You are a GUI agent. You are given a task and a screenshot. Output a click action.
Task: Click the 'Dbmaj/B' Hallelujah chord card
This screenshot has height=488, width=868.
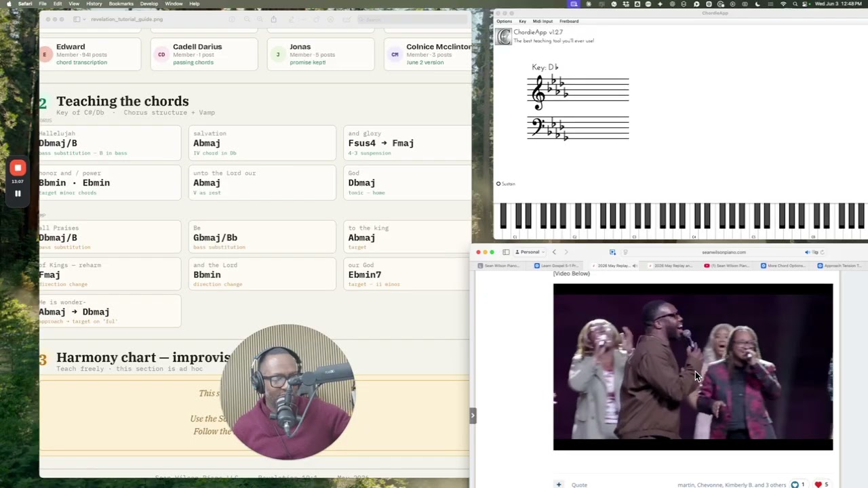(110, 143)
